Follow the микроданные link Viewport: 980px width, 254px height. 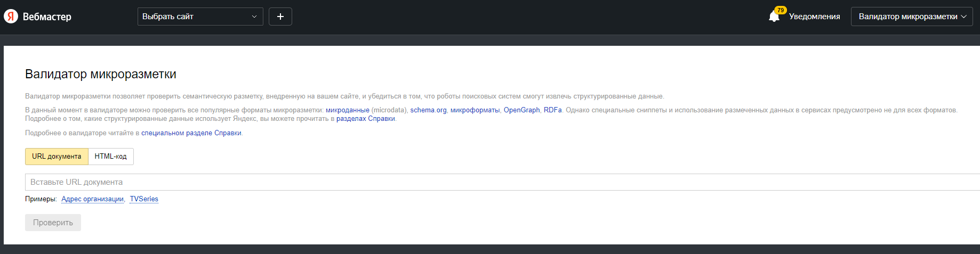[348, 110]
